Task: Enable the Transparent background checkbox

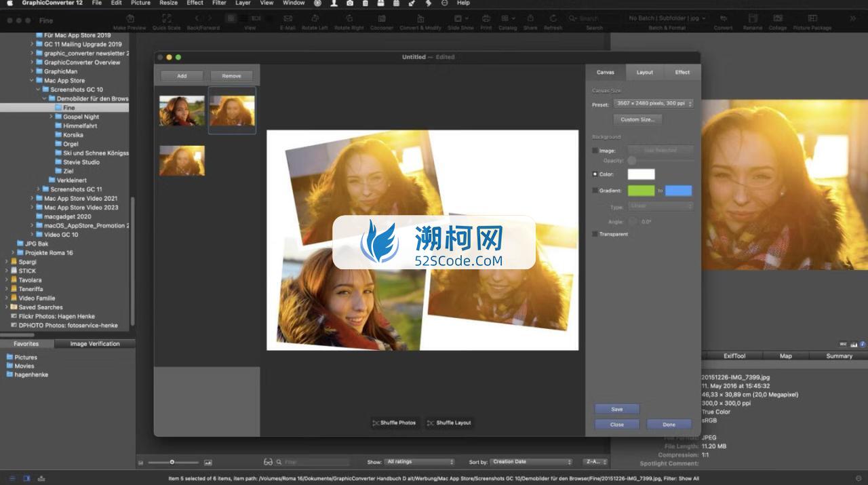Action: pos(595,234)
